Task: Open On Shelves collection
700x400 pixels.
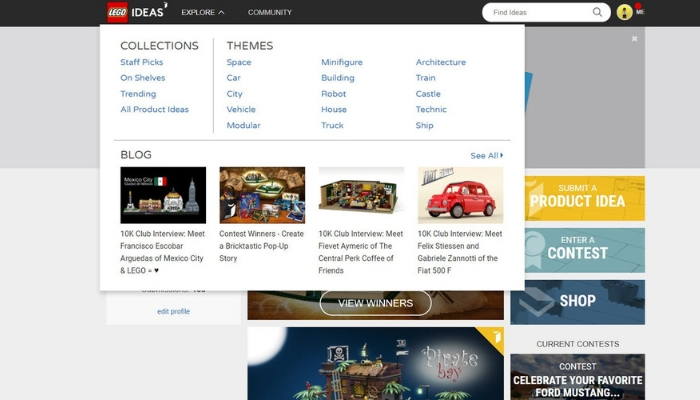Action: (x=142, y=78)
